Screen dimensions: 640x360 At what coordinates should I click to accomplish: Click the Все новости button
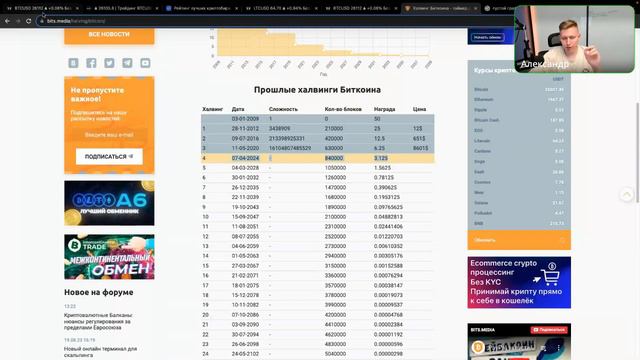(x=109, y=35)
